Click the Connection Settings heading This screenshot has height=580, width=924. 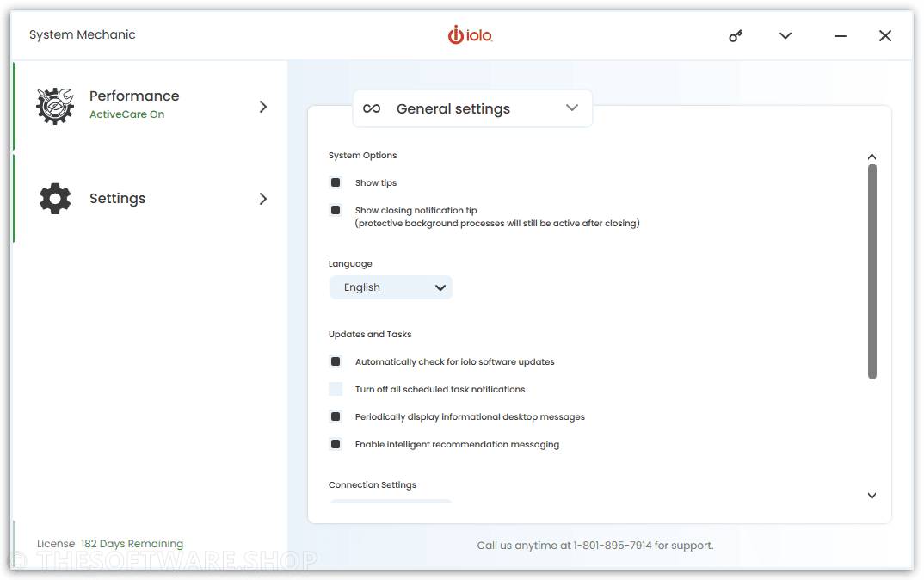372,484
